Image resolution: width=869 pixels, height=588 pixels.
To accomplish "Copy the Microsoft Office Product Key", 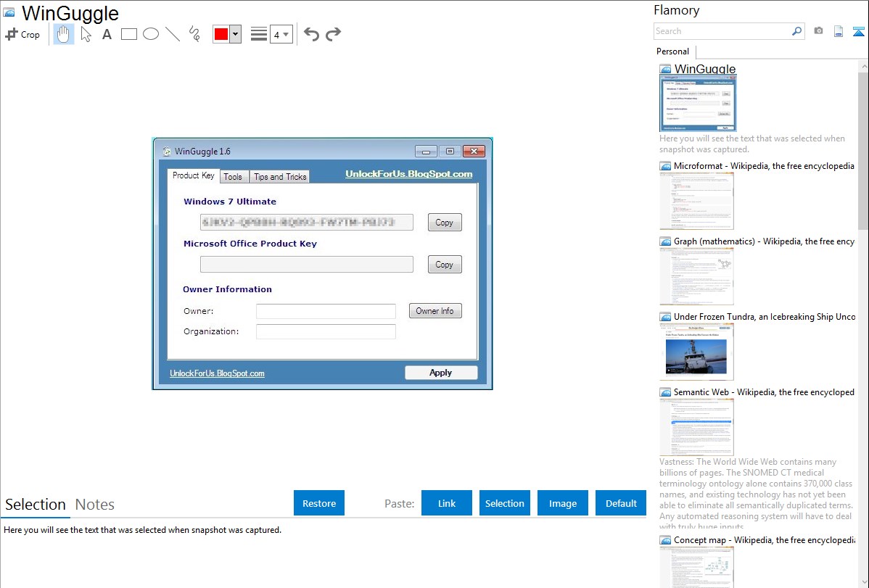I will 445,265.
